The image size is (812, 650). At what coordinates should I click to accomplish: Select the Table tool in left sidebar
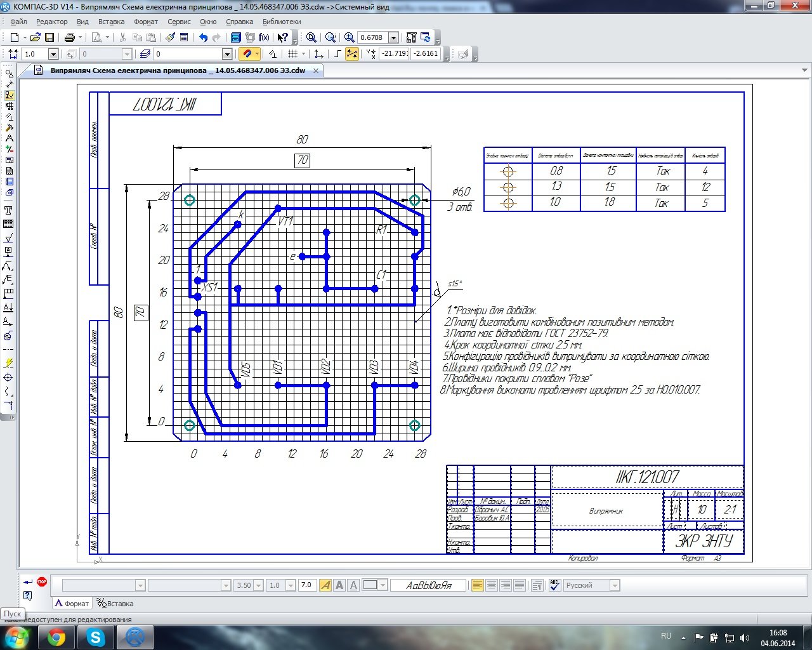pyautogui.click(x=9, y=224)
